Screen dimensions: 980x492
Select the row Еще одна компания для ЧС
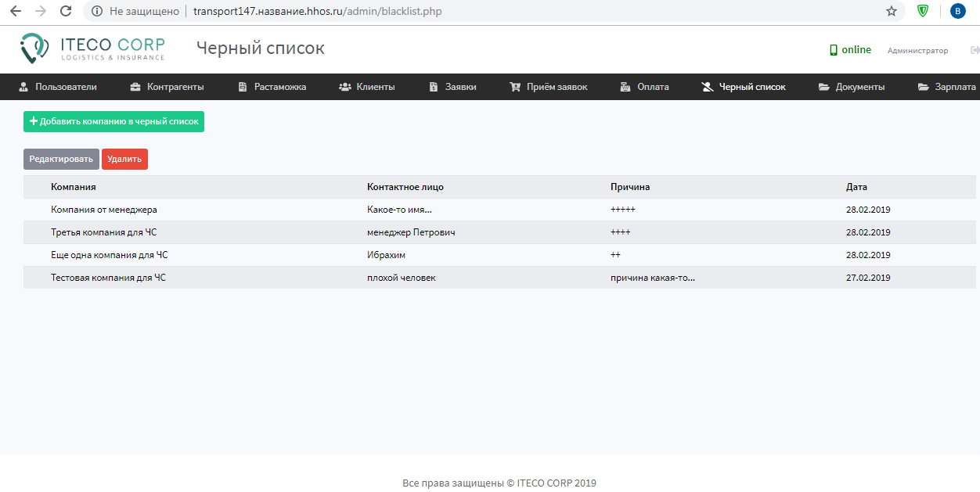[499, 255]
